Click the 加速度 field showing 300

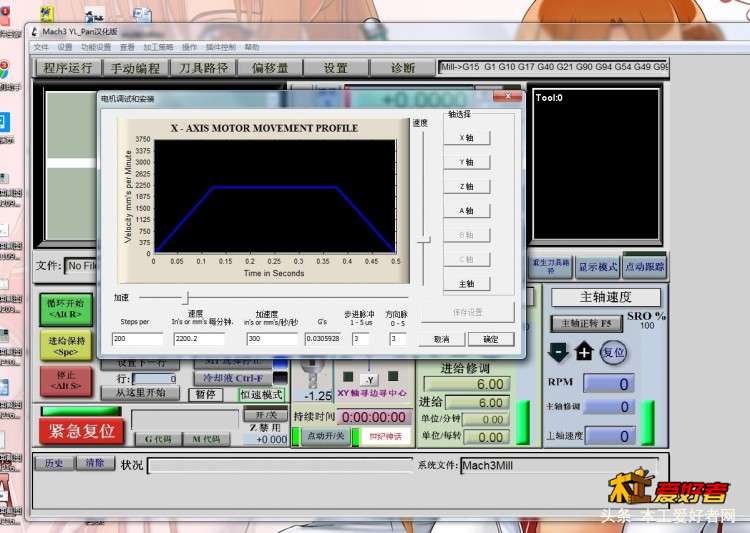tap(272, 339)
